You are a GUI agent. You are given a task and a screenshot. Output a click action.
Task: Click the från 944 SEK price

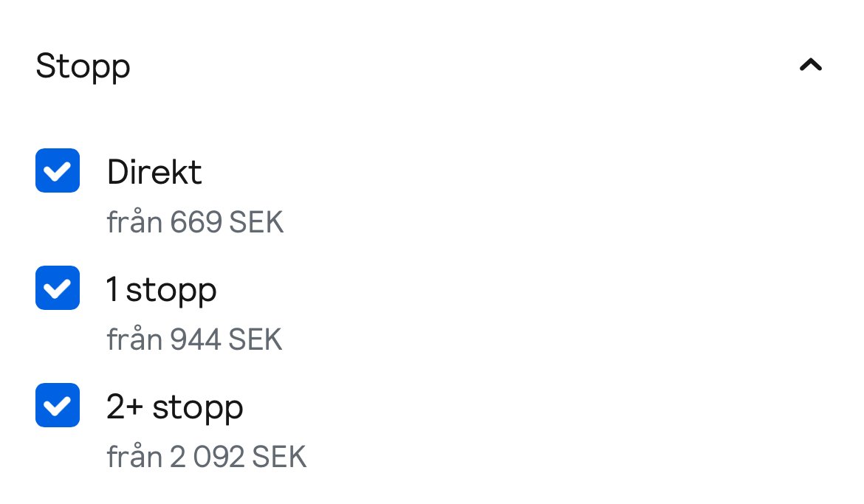click(x=194, y=339)
